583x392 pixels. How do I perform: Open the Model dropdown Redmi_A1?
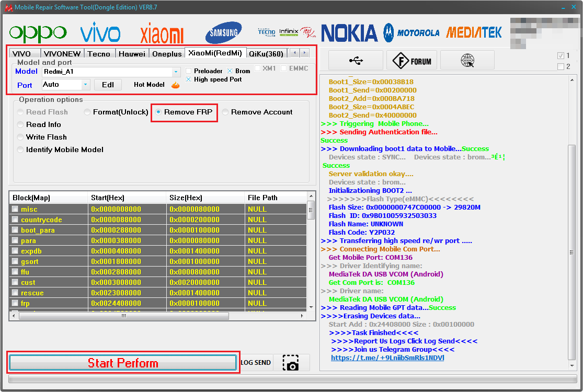[111, 72]
